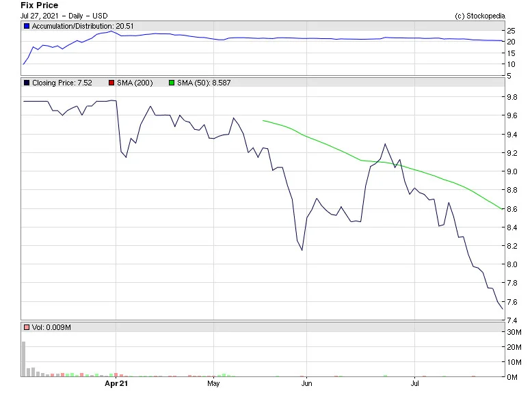Click the 9.4 price axis label
The width and height of the screenshot is (532, 401).
tap(512, 135)
